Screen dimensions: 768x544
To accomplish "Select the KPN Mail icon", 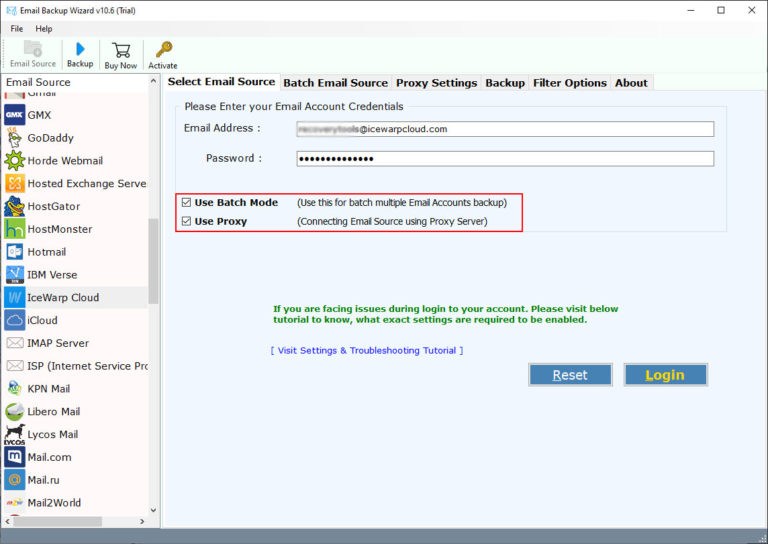I will click(x=15, y=388).
